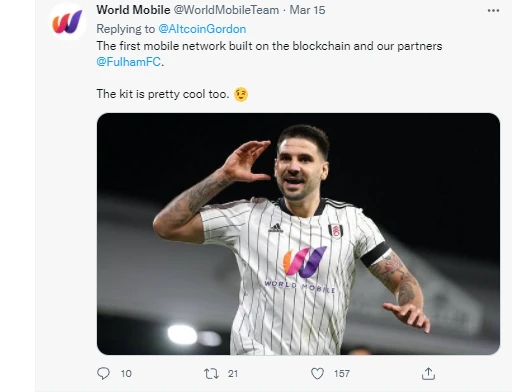Open the player's face in the photo
Image resolution: width=512 pixels, height=392 pixels.
coord(299,166)
